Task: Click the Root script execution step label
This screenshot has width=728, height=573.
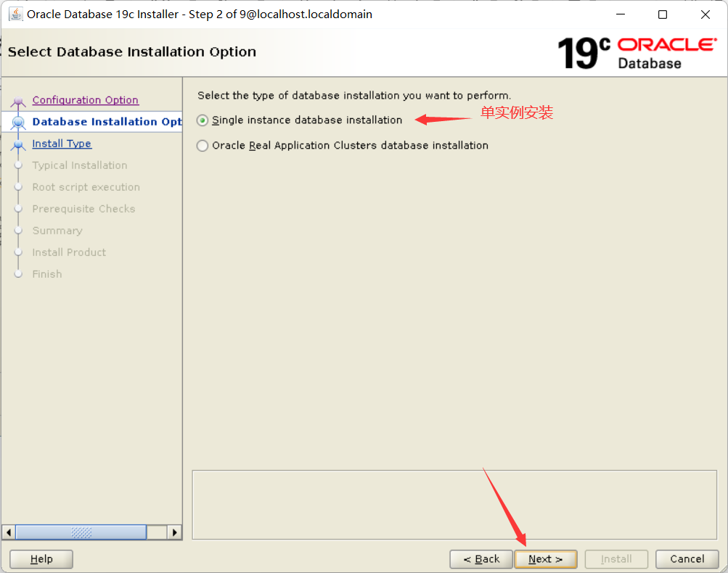Action: (x=86, y=187)
